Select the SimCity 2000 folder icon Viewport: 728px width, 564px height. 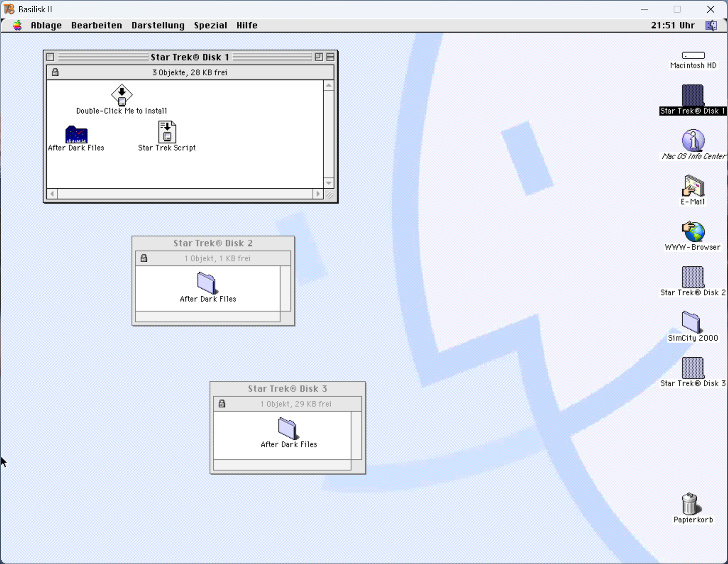(692, 322)
